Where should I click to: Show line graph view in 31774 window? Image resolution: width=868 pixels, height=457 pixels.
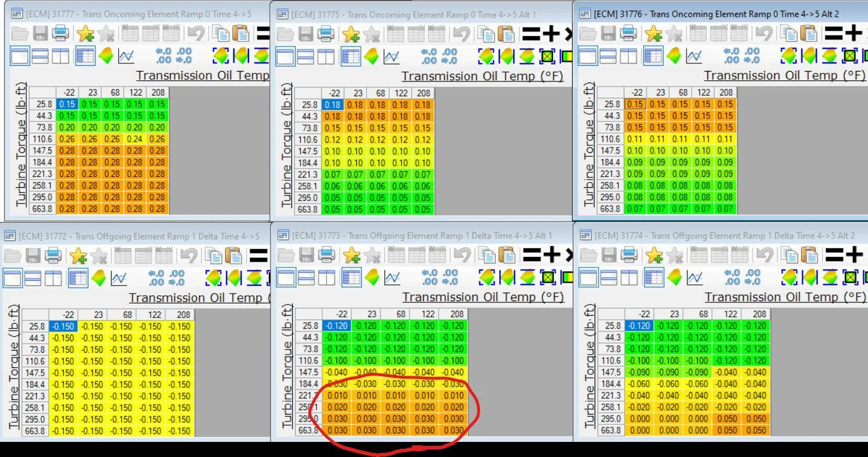click(693, 277)
